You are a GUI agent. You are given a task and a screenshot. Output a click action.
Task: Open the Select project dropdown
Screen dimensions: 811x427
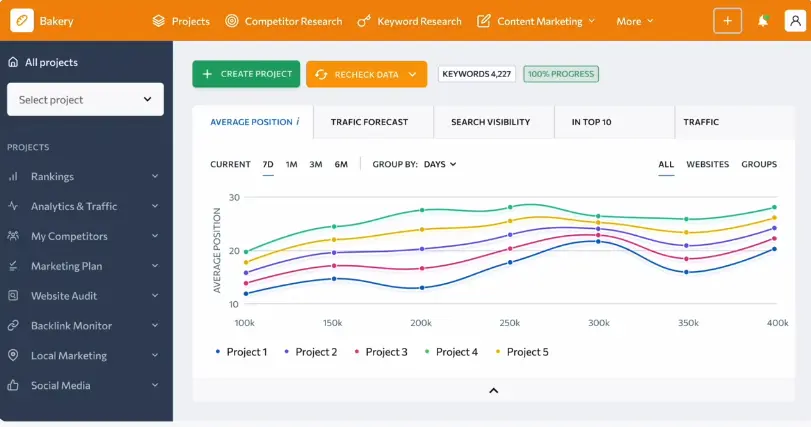tap(85, 99)
